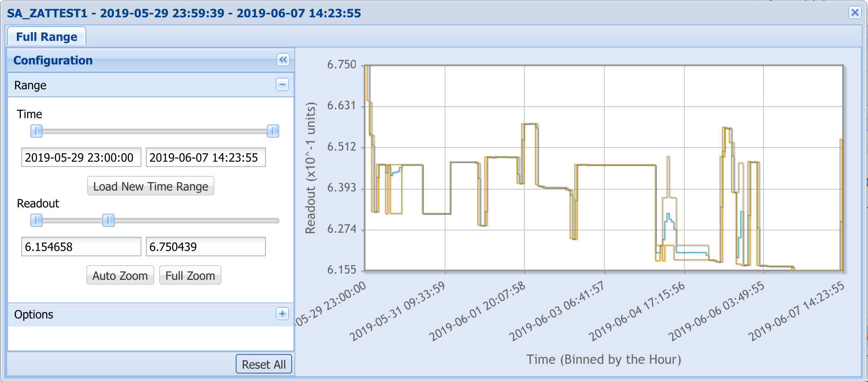Click the Options section header

(x=151, y=314)
